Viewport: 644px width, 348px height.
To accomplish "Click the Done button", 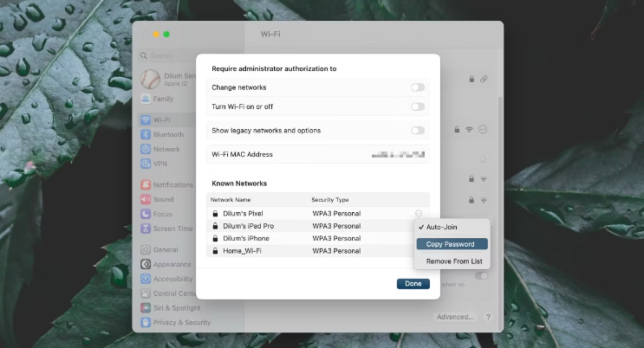I will point(413,284).
